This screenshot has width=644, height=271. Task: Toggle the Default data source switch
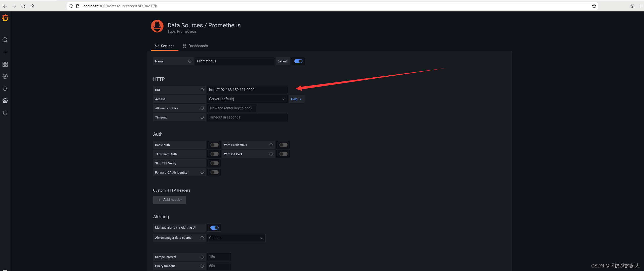point(298,61)
